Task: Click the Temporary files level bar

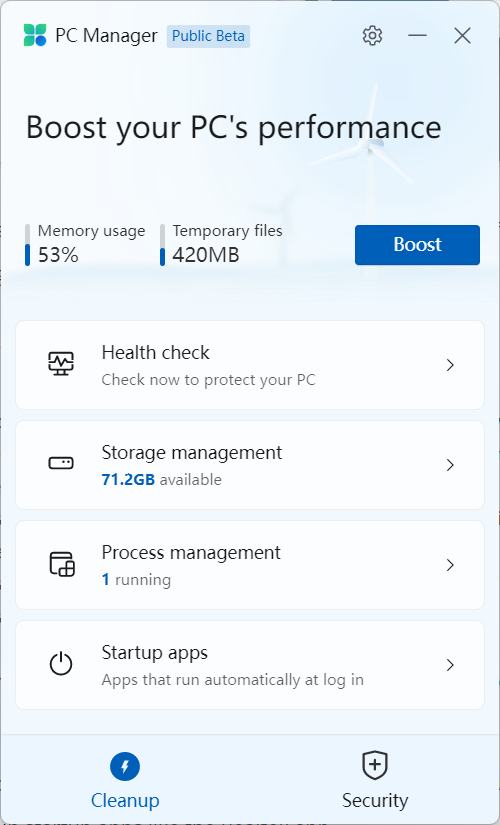Action: pyautogui.click(x=162, y=245)
